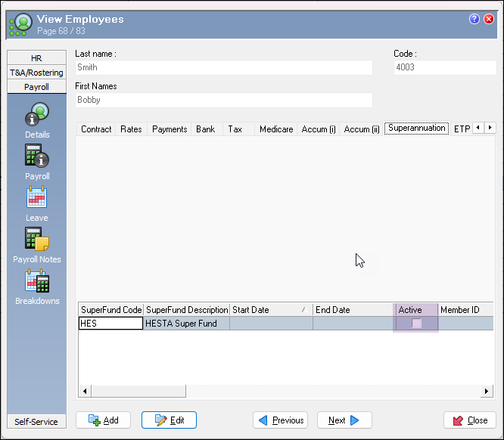Click the Active column header
Image resolution: width=504 pixels, height=440 pixels.
(416, 310)
